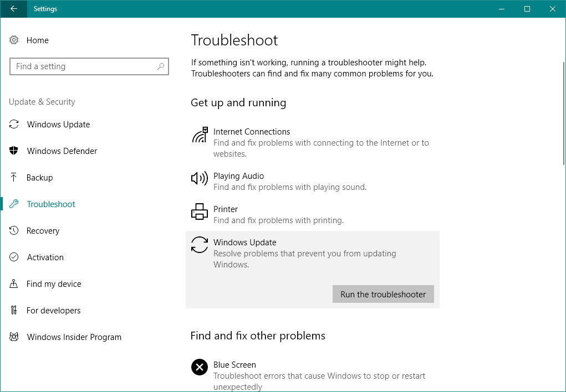Click the search magnifier icon

click(161, 66)
